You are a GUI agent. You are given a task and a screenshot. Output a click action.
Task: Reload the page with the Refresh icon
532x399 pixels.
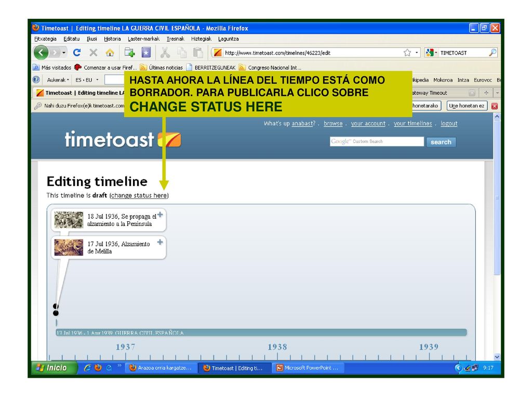[77, 52]
